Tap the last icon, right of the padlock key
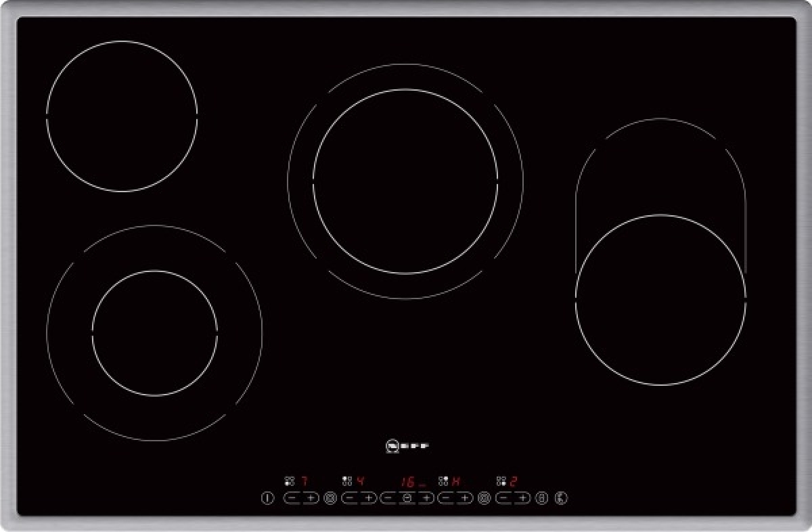Viewport: 812px width, 532px height. point(561,498)
